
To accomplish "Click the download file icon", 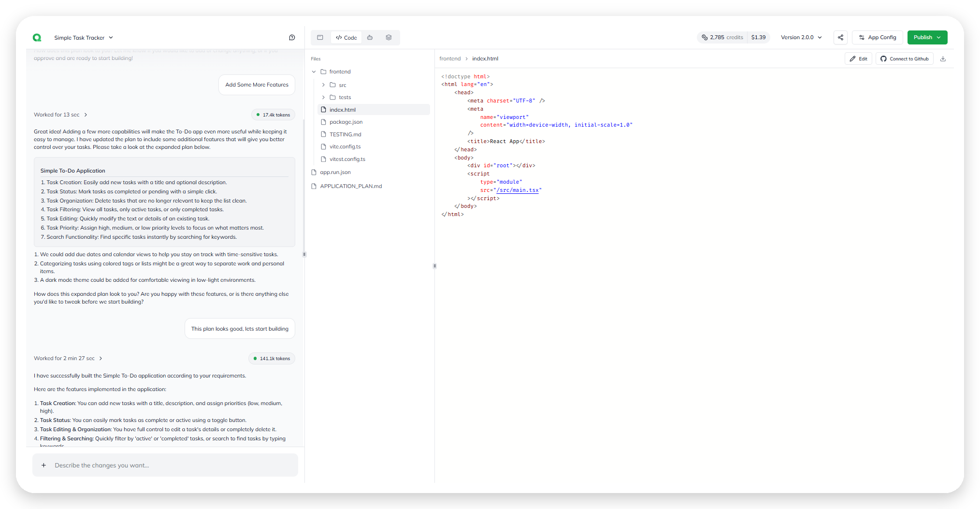I will coord(943,58).
